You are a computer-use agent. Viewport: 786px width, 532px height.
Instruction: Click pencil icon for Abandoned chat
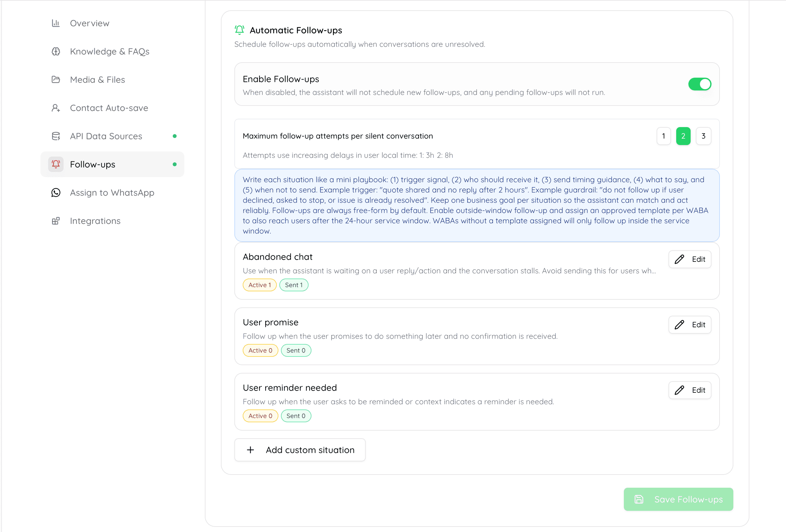679,259
